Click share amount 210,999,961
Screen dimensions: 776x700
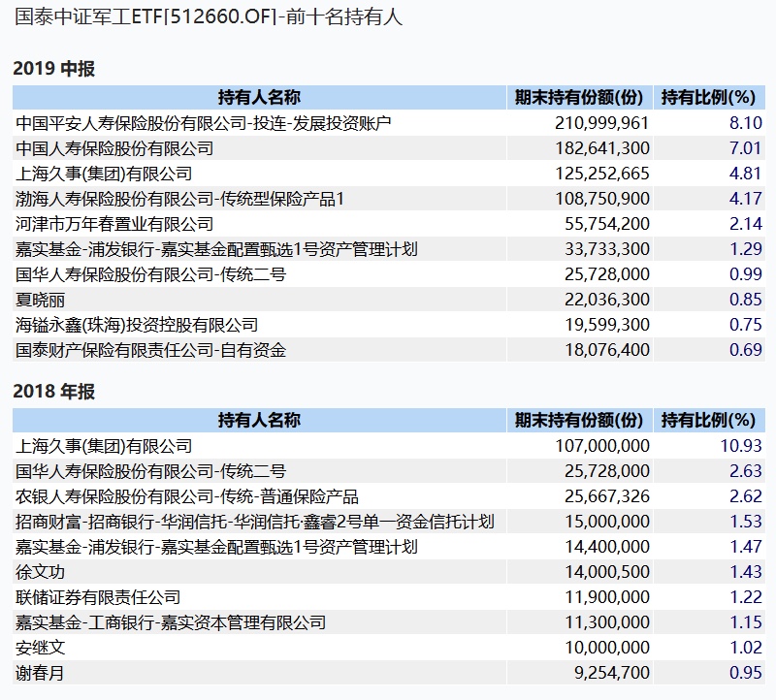[x=601, y=123]
